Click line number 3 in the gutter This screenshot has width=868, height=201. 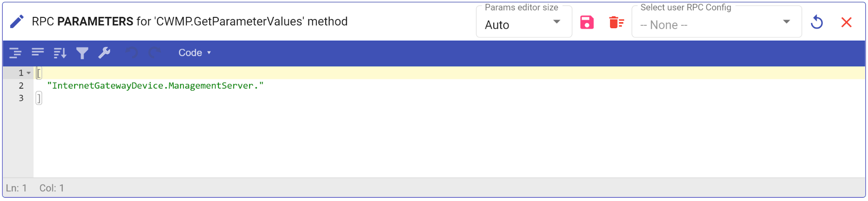click(x=21, y=98)
